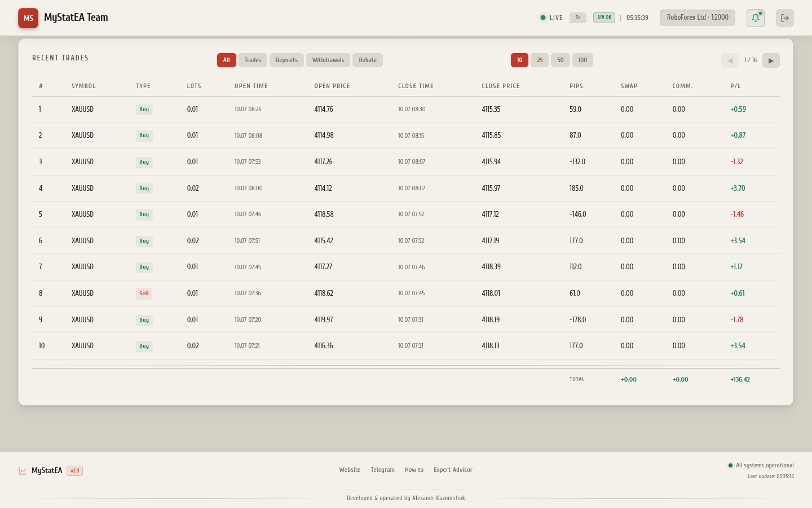Click the MyStatEA chart icon in footer

[23, 471]
